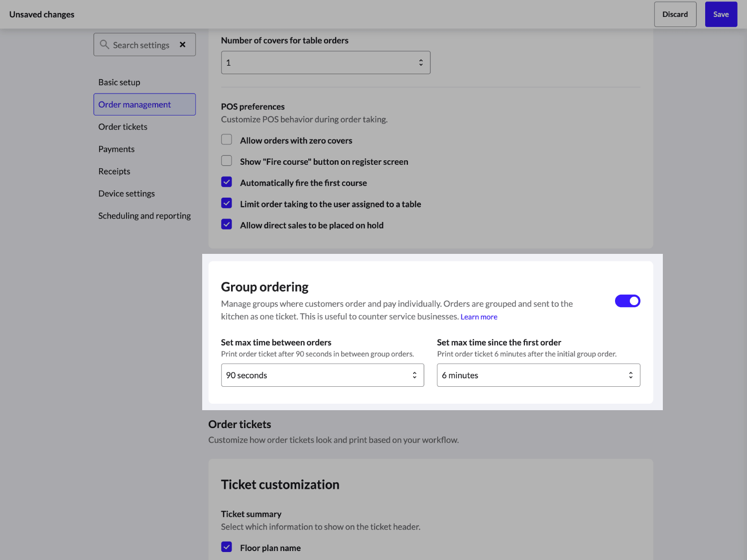Click Number of covers for table orders label

(285, 40)
